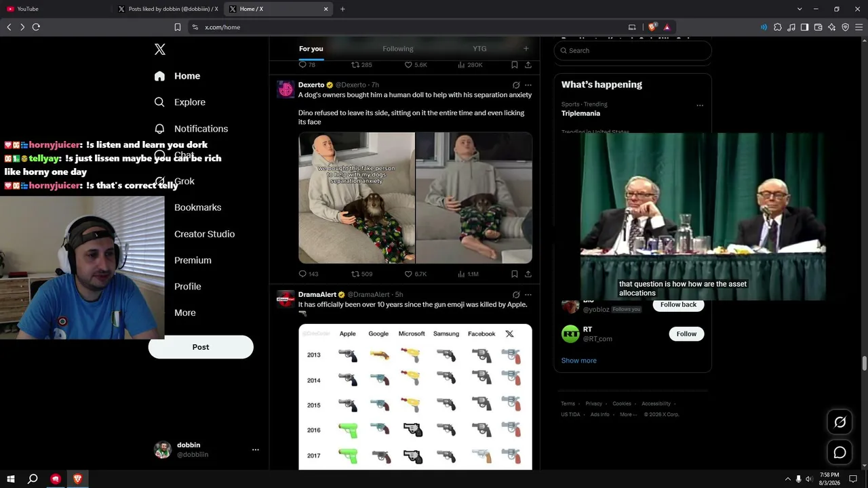
Task: Open the browser tab search dropdown
Action: click(800, 9)
